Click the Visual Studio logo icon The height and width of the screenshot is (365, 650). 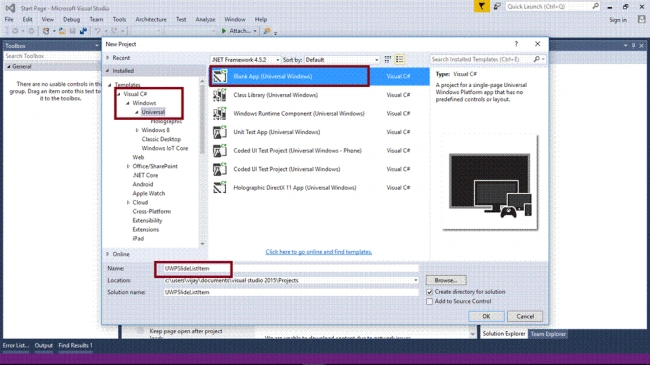coord(10,8)
